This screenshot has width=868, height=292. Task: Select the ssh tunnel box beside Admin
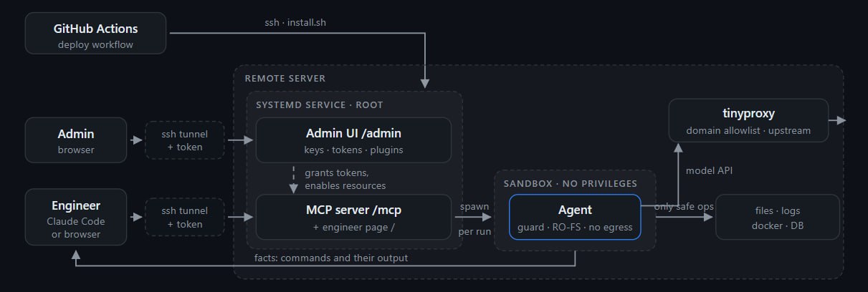(185, 140)
